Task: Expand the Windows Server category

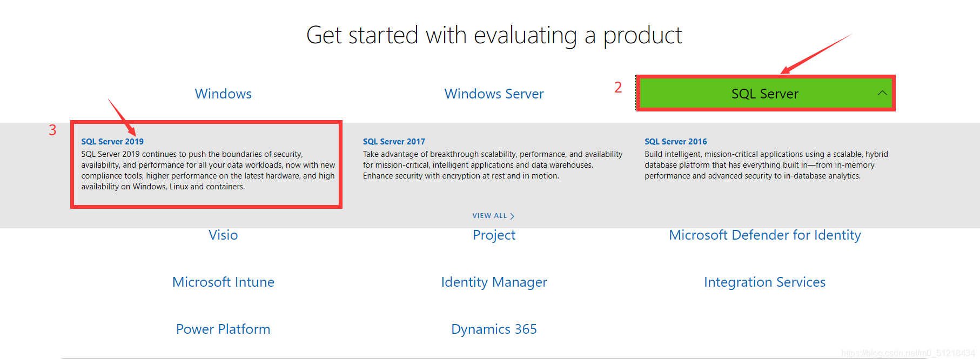Action: tap(494, 94)
